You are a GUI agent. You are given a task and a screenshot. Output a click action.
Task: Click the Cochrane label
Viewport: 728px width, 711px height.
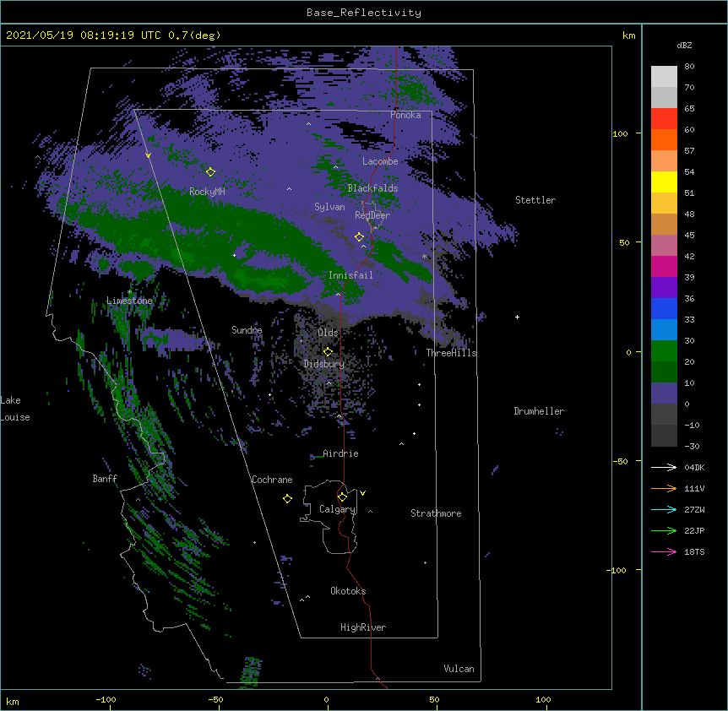point(272,480)
